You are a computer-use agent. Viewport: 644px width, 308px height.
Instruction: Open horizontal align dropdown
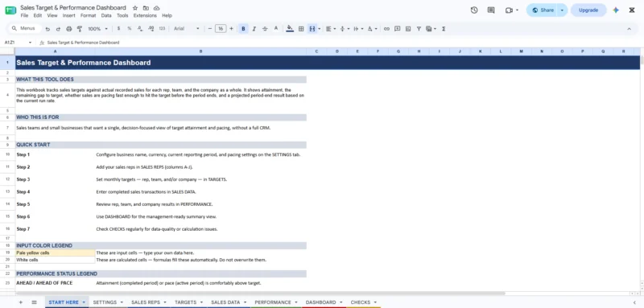(x=330, y=29)
